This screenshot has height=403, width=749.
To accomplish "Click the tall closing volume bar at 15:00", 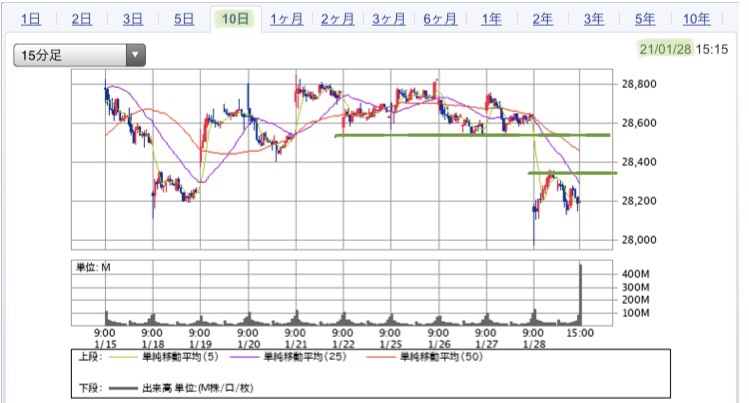I will [580, 295].
